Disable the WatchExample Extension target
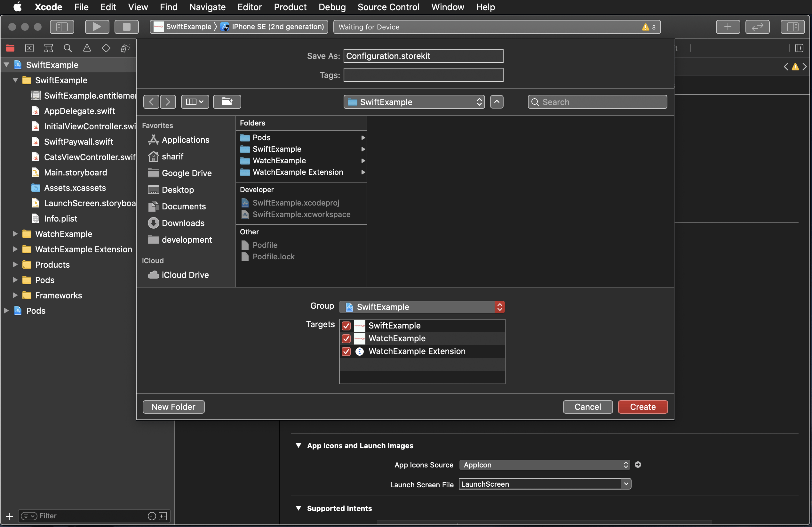812x527 pixels. (346, 352)
